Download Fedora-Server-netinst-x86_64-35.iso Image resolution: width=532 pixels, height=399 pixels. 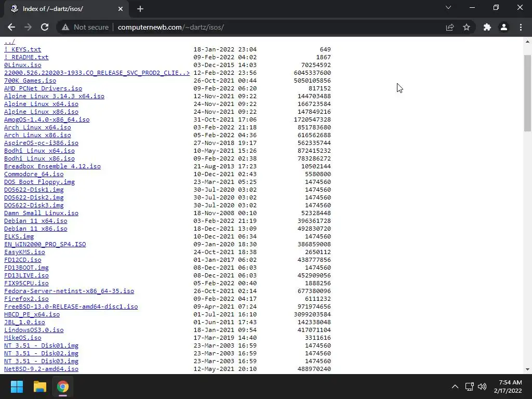click(x=69, y=291)
